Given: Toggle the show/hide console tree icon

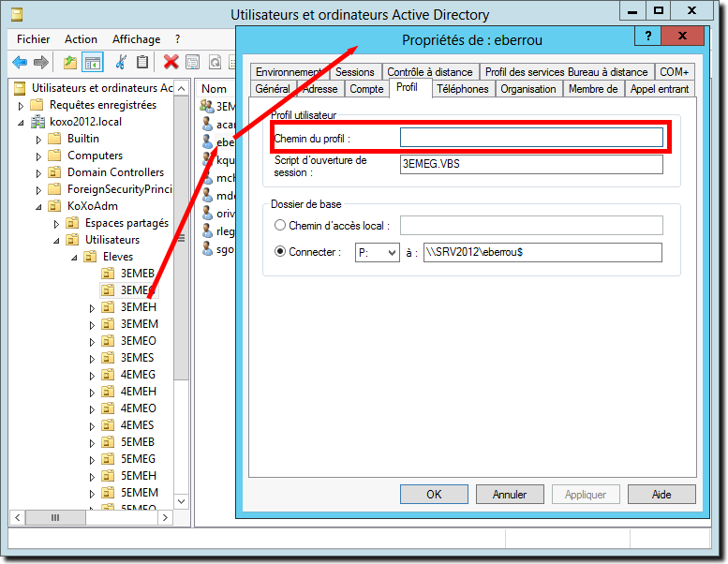Looking at the screenshot, I should coord(92,62).
